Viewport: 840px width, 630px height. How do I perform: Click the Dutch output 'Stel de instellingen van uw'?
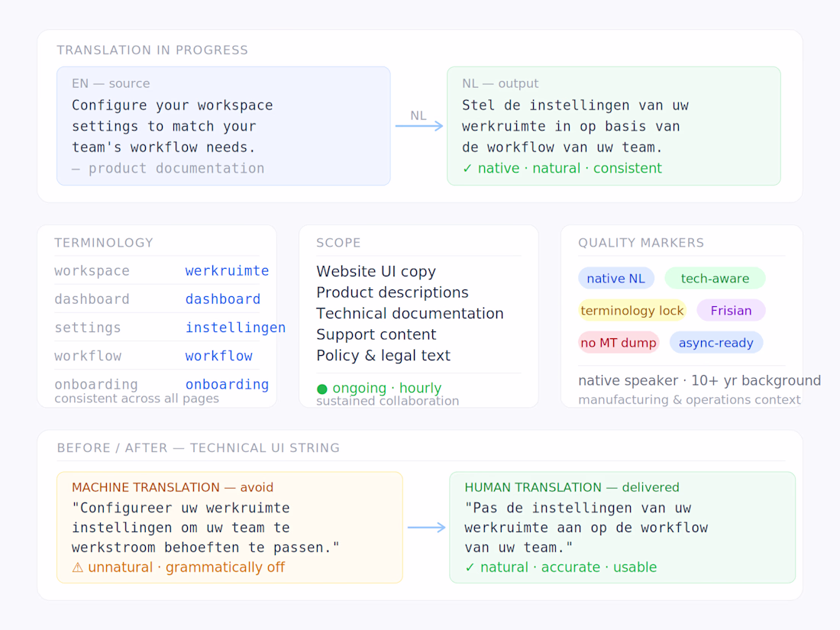pos(575,105)
